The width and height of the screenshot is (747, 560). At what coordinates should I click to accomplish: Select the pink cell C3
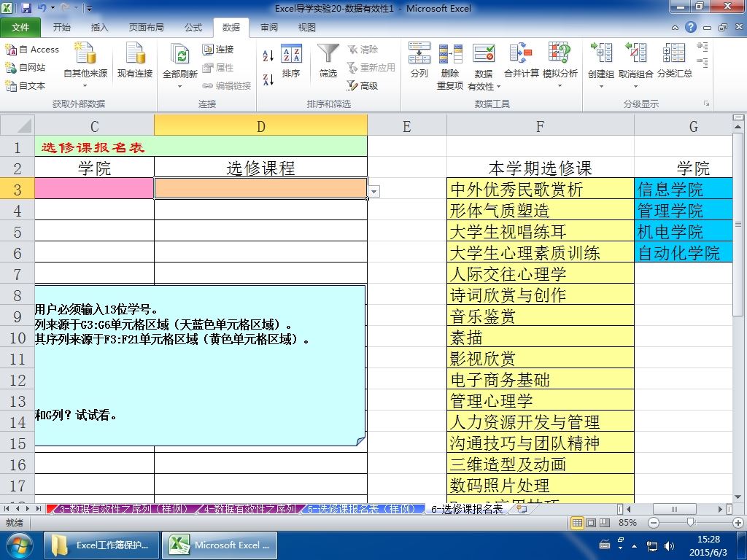(x=94, y=188)
